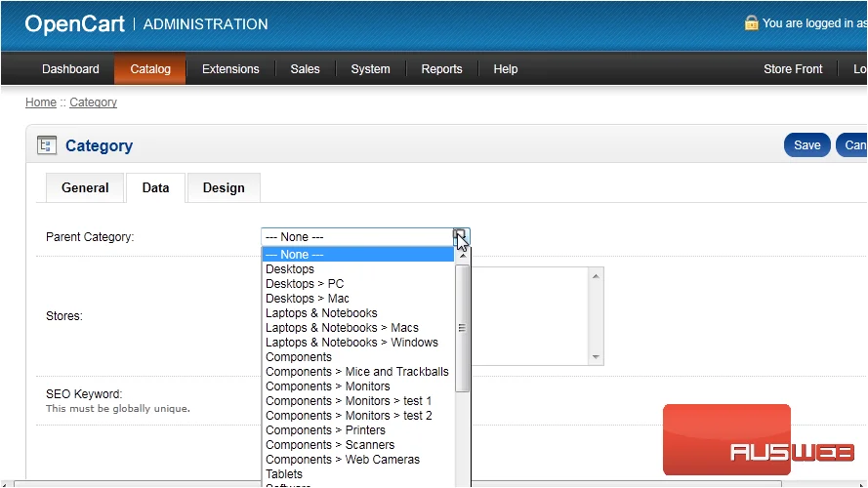This screenshot has height=488, width=868.
Task: Open the Catalog menu
Action: (x=150, y=69)
